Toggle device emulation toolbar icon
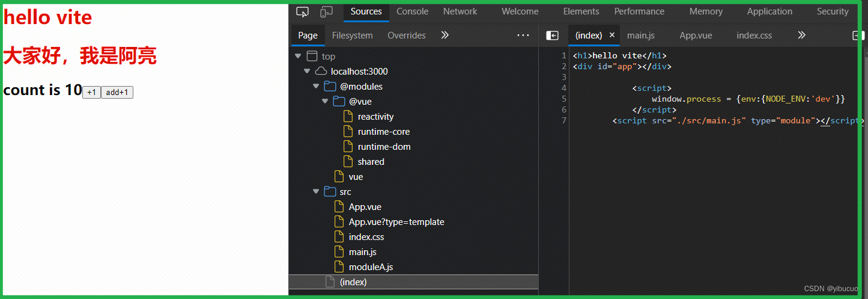 click(326, 11)
